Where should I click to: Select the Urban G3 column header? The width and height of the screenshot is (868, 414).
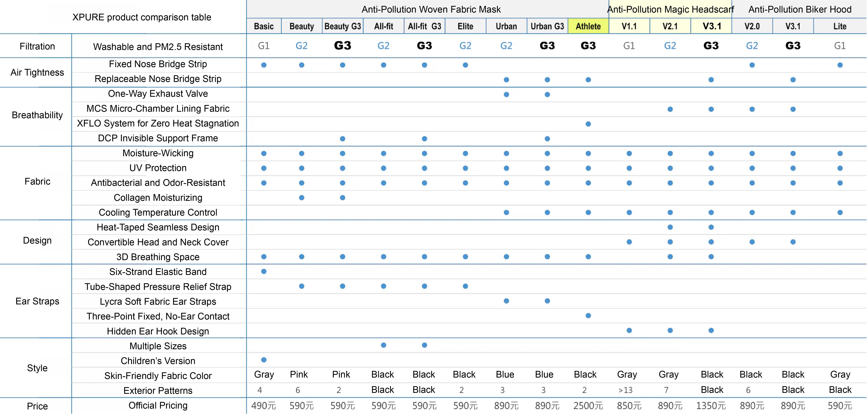(547, 26)
